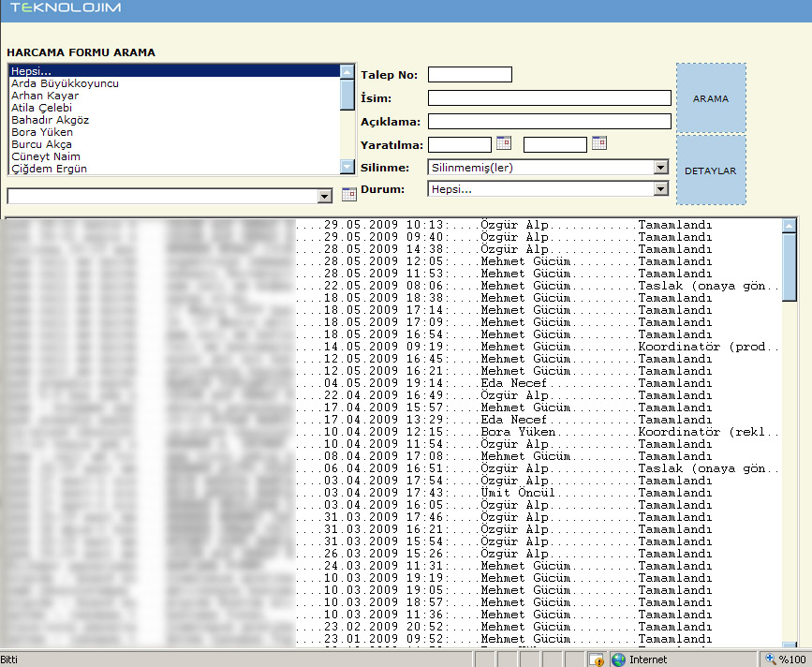This screenshot has height=667, width=812.
Task: Click the zoom magnifier in status bar
Action: tap(770, 660)
